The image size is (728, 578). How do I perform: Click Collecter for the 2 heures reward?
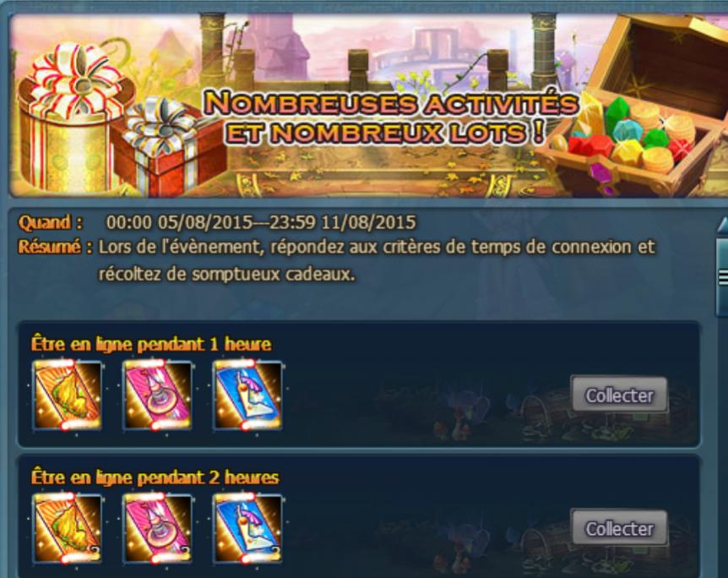pos(619,528)
